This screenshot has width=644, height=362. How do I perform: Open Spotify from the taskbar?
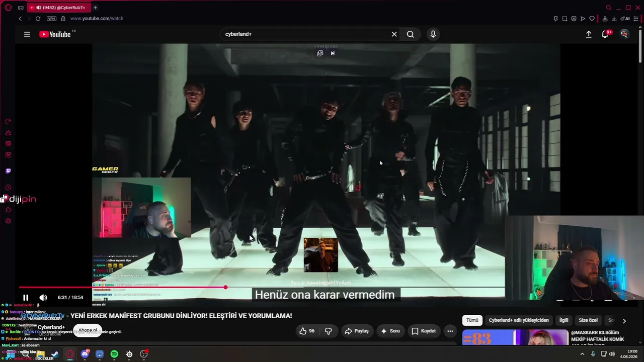coord(114,354)
